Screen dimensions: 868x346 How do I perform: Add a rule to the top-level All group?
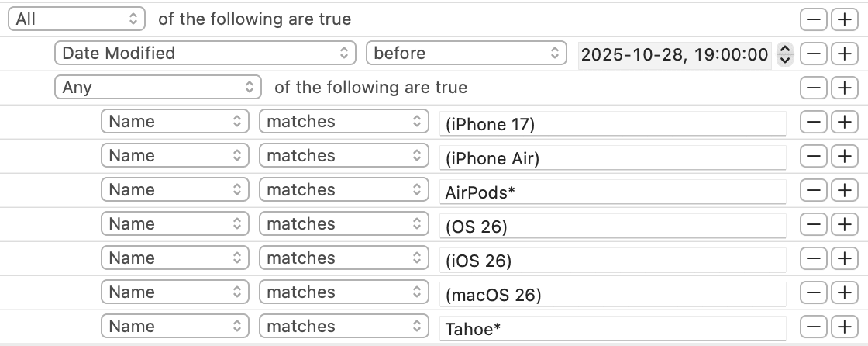(843, 19)
